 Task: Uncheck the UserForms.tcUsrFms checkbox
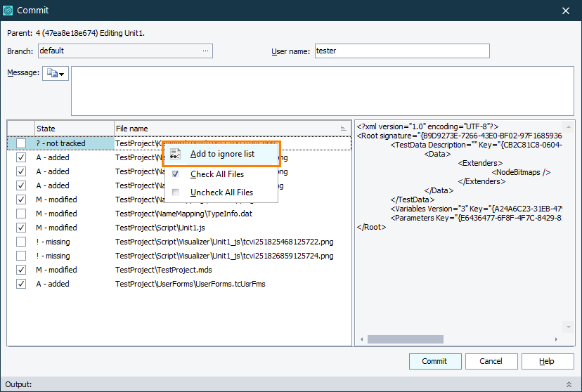[x=21, y=284]
